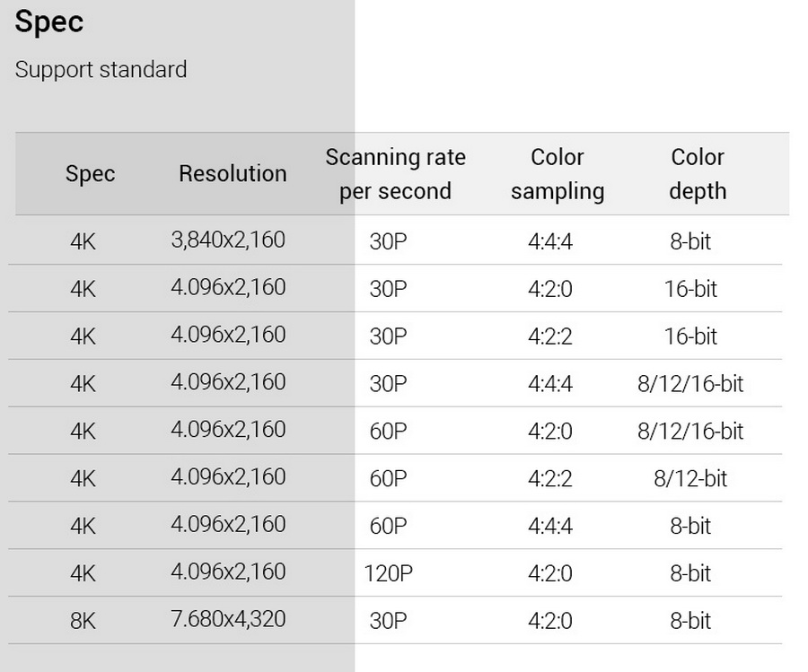Click 16-bit depth in the 4:2:2 30P row
808x672 pixels.
(x=690, y=336)
